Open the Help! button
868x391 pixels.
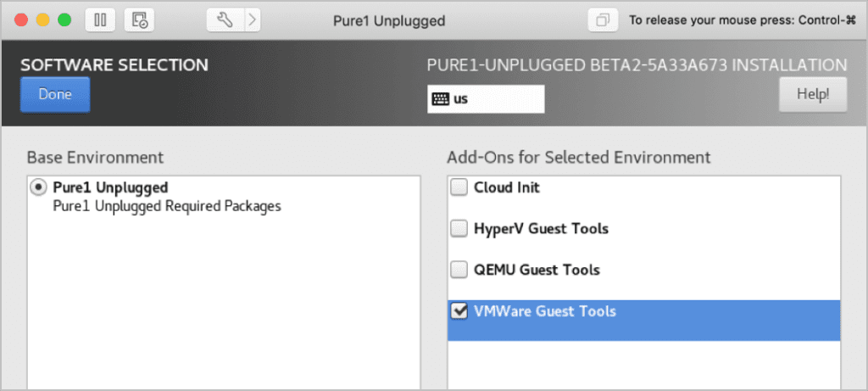813,94
